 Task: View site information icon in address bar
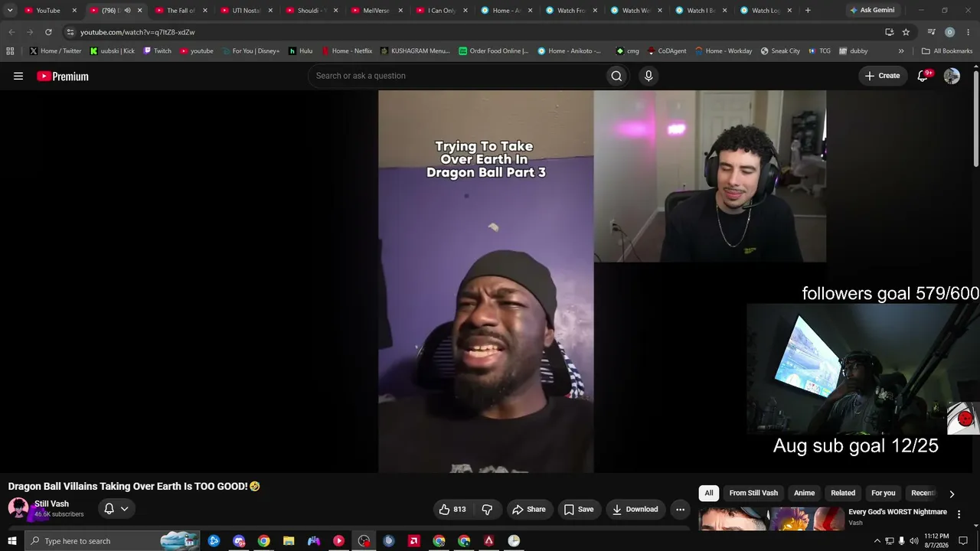point(70,32)
